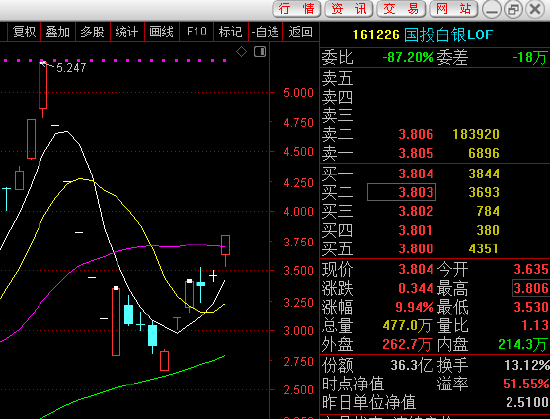The height and width of the screenshot is (419, 550).
Task: Click the 3.000 price axis label
Action: click(299, 330)
